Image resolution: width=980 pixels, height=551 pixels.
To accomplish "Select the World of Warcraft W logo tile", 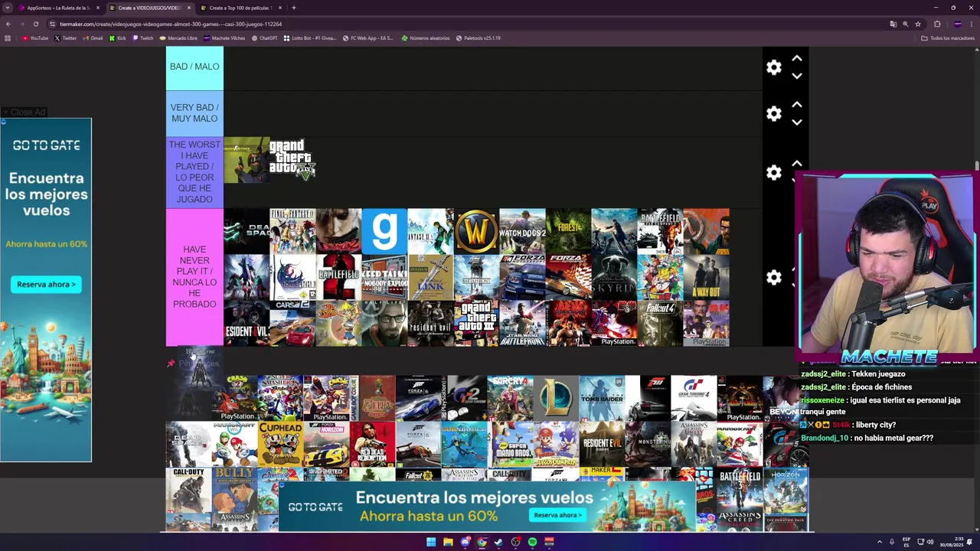I will 476,231.
